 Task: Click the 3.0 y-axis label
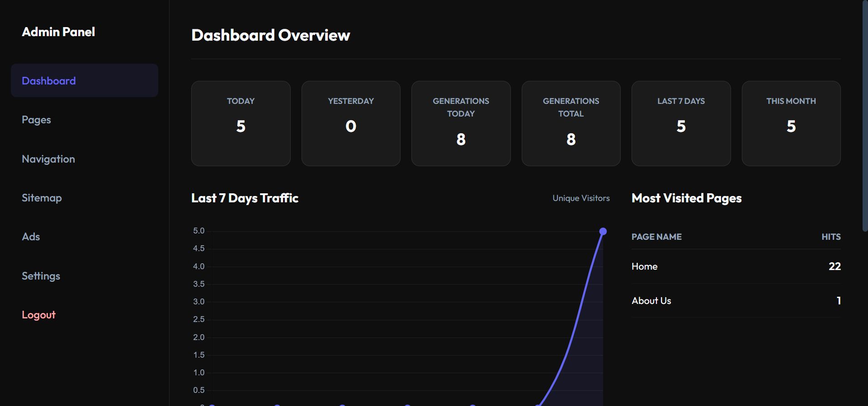point(199,302)
